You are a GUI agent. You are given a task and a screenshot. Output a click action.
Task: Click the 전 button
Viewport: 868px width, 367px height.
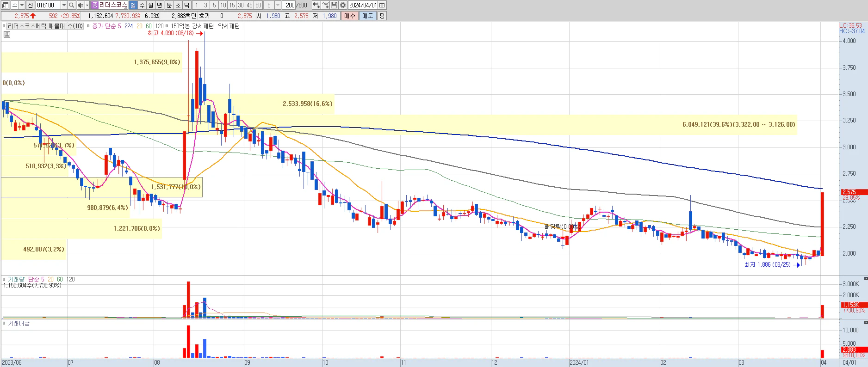point(30,5)
